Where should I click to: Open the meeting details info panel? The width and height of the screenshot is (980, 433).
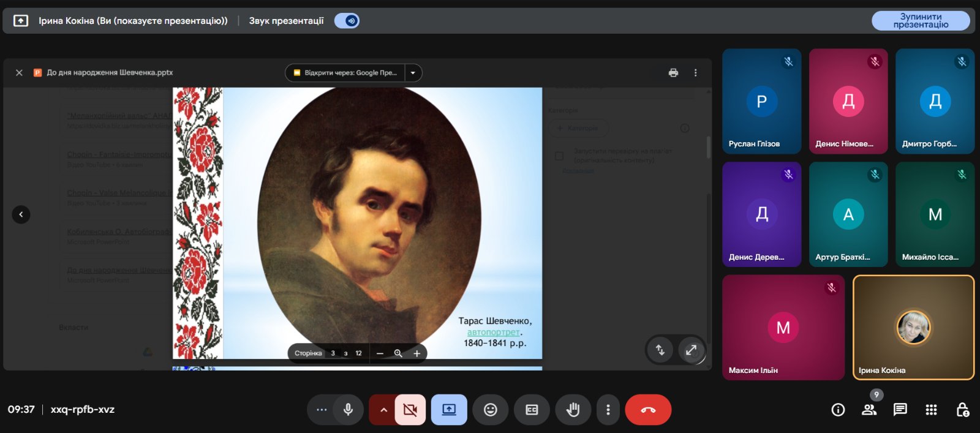pyautogui.click(x=838, y=410)
